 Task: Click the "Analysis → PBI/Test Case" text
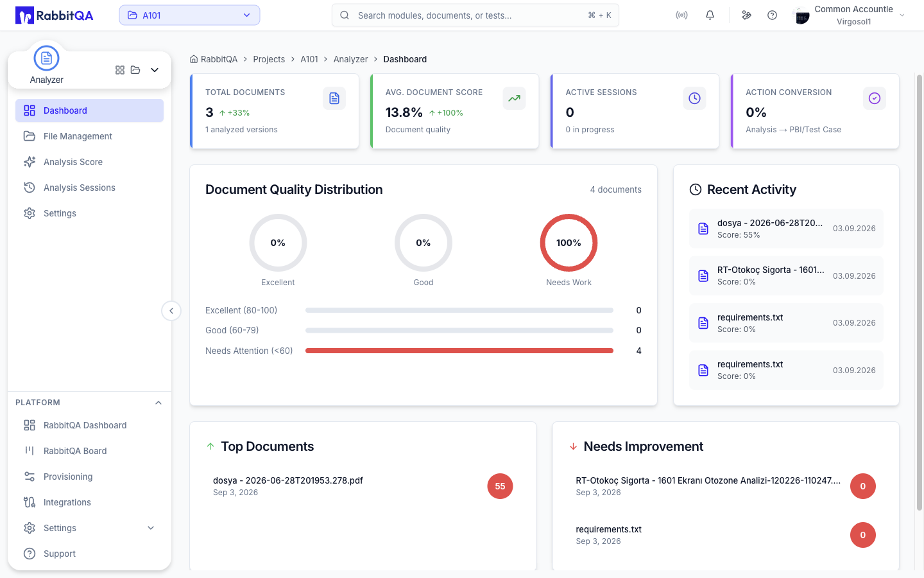[793, 130]
